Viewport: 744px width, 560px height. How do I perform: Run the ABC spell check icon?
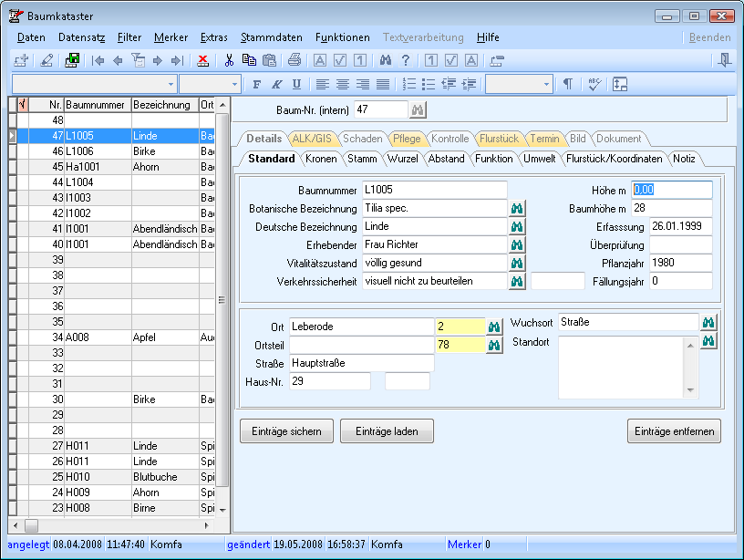pos(594,85)
